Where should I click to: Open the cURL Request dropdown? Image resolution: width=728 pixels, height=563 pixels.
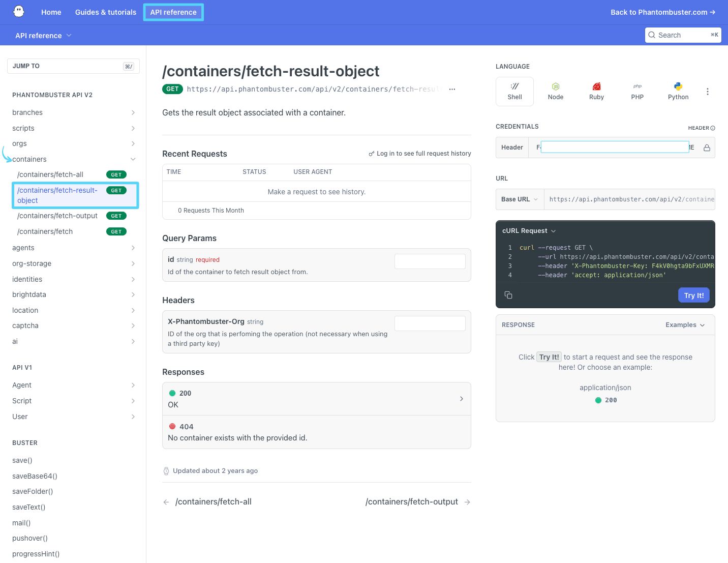pos(529,231)
